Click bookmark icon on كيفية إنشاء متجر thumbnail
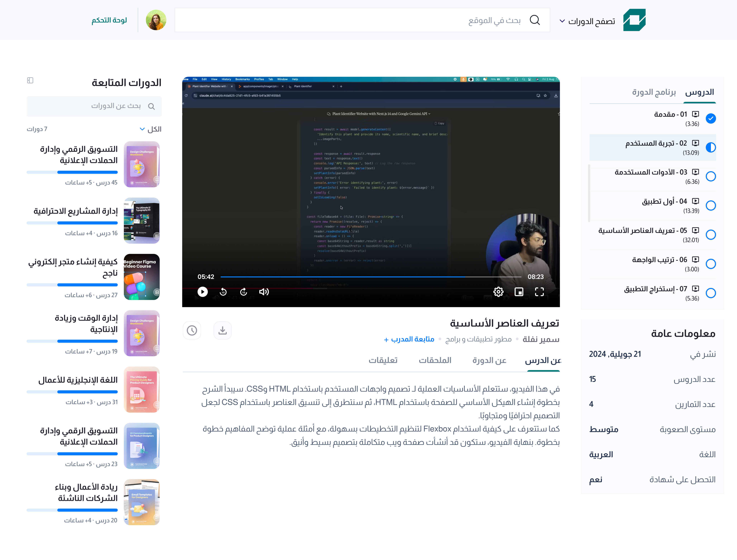Viewport: 737px width, 560px height. tap(157, 292)
